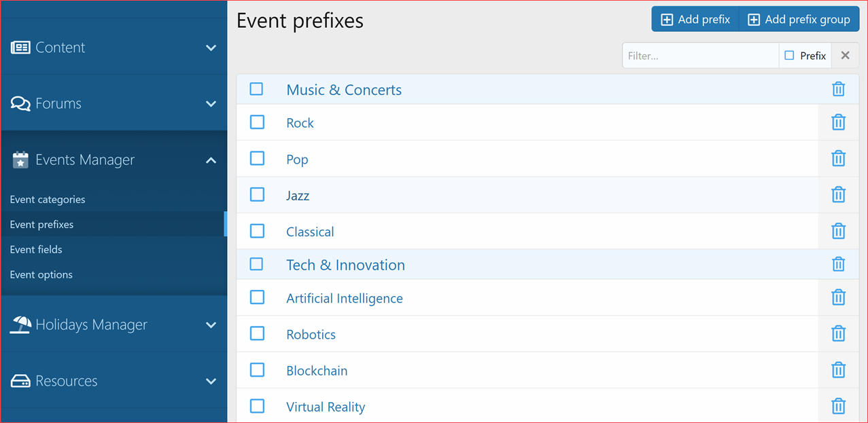Click trash icon for Music & Concerts group

[838, 89]
